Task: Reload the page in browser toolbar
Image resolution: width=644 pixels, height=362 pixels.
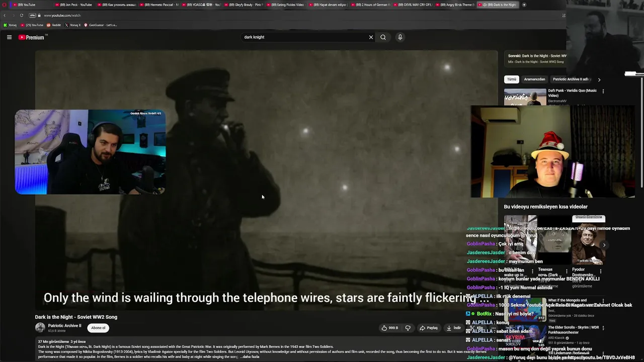Action: (22, 16)
